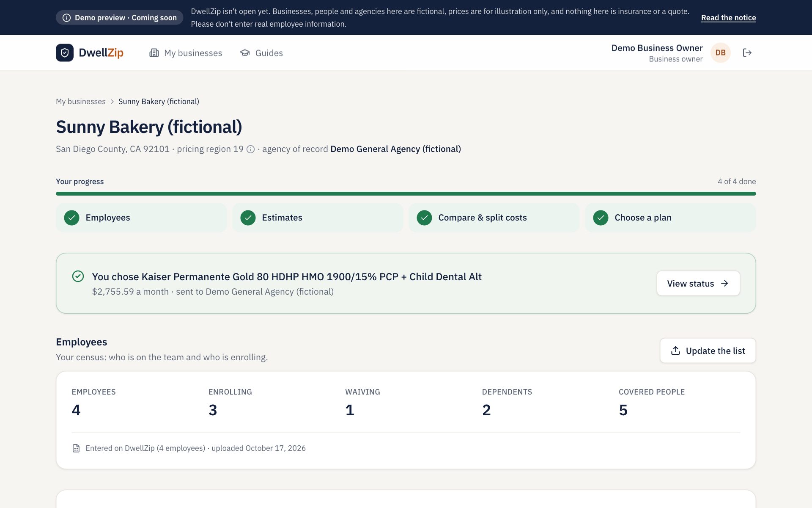Click the green check icon on Estimates step
Image resolution: width=812 pixels, height=508 pixels.
coord(248,218)
